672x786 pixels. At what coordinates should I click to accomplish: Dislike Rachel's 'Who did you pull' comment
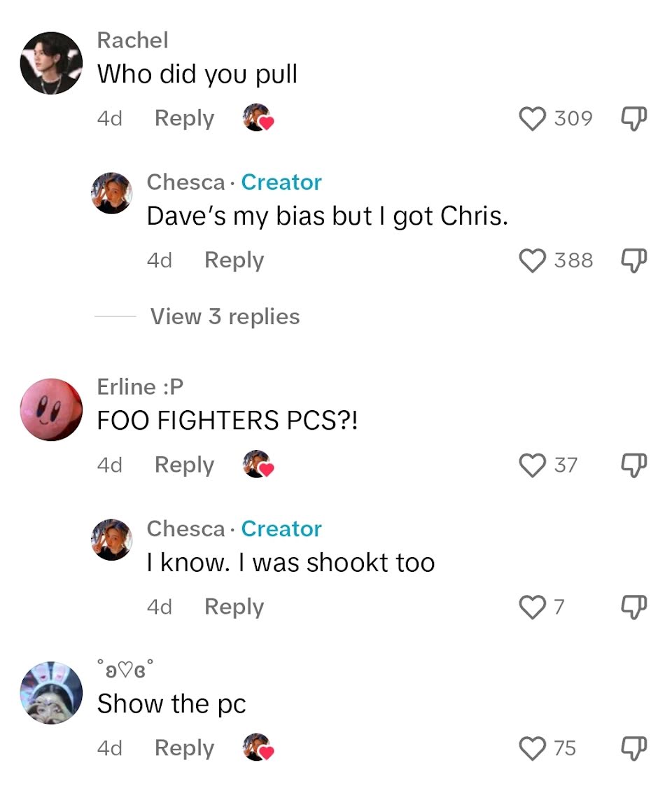click(634, 118)
